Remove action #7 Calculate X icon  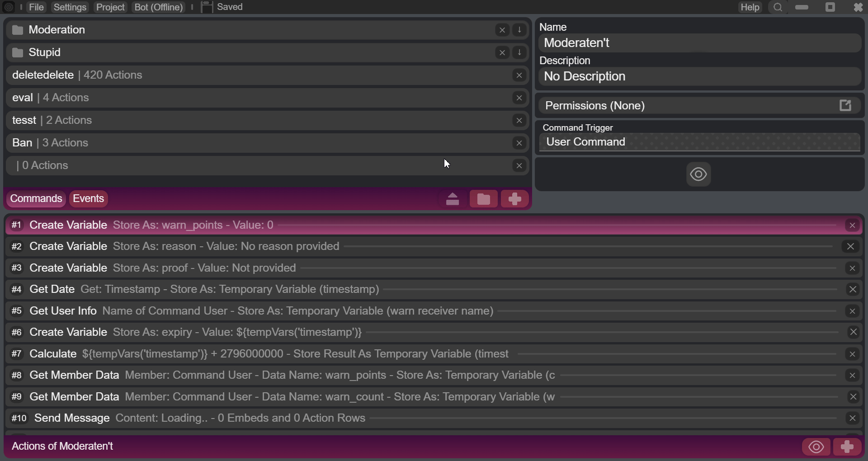852,354
